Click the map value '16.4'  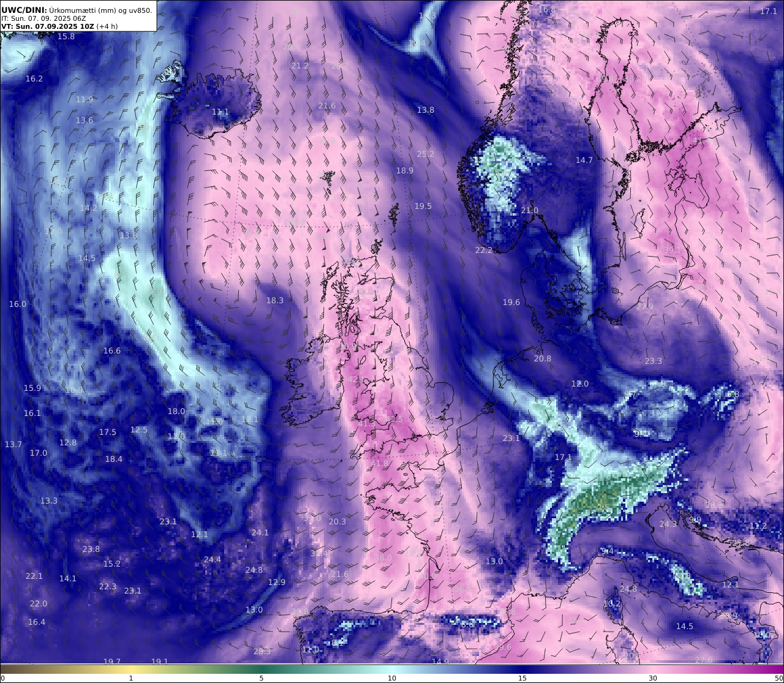click(x=37, y=622)
